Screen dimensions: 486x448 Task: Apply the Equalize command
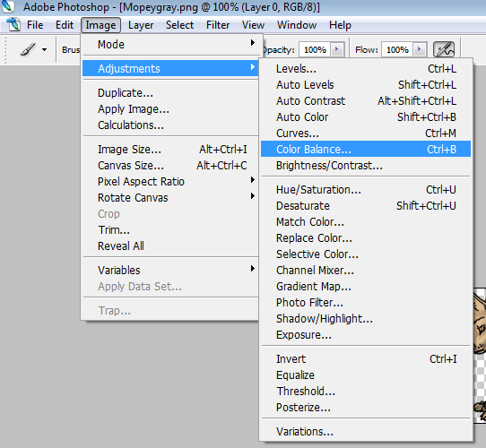click(366, 375)
